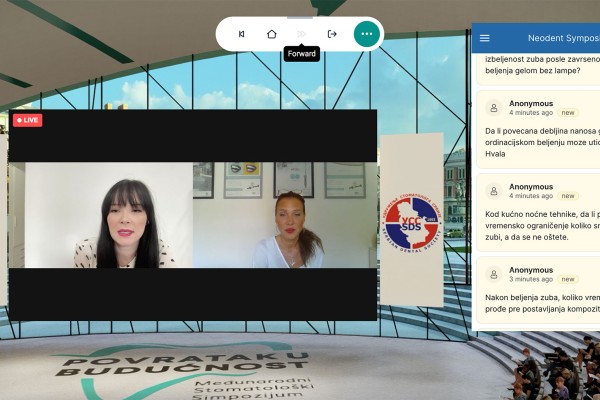600x400 pixels.
Task: Click the second Anonymous user avatar
Action: tap(494, 191)
